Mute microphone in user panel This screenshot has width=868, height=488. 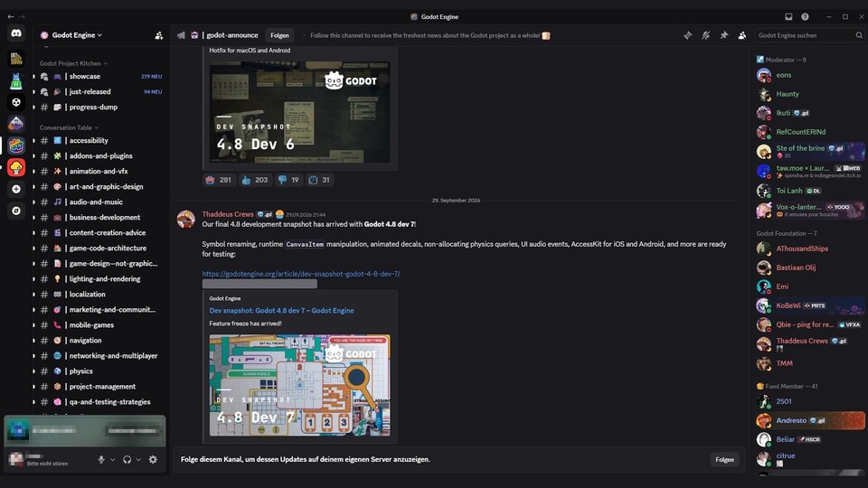[x=101, y=459]
